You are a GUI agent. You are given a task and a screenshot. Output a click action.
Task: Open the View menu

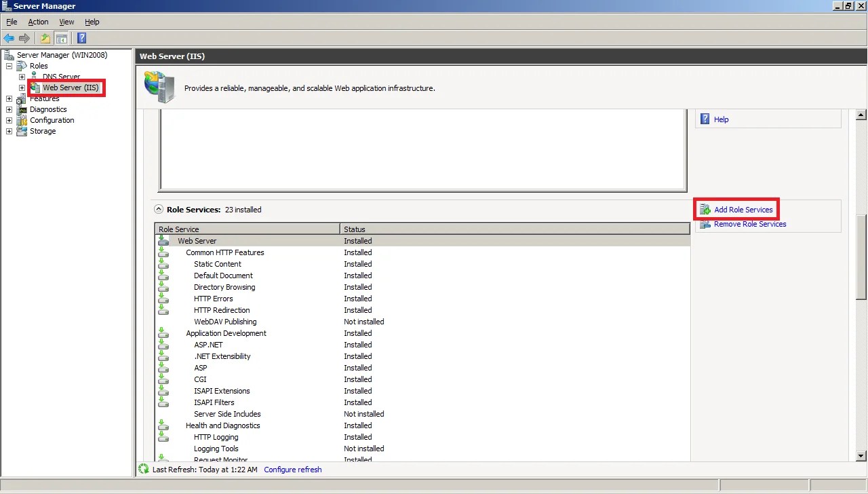coord(66,22)
